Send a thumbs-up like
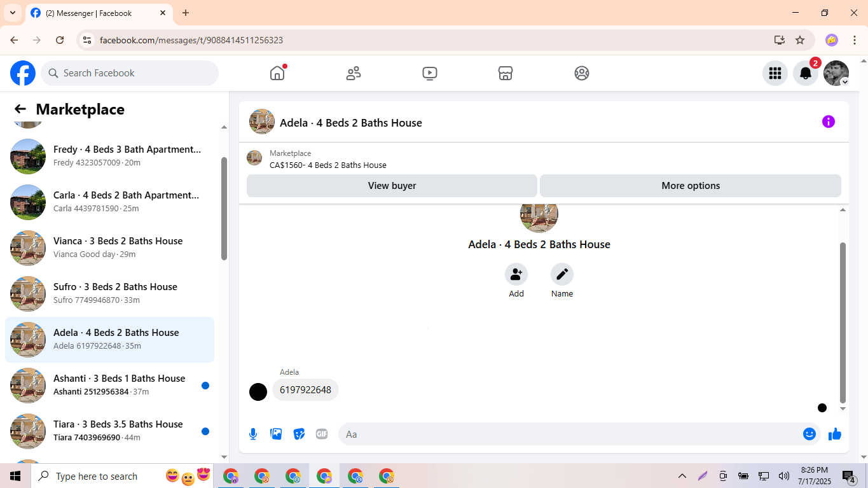Screen dimensions: 868x488 (x=835, y=434)
